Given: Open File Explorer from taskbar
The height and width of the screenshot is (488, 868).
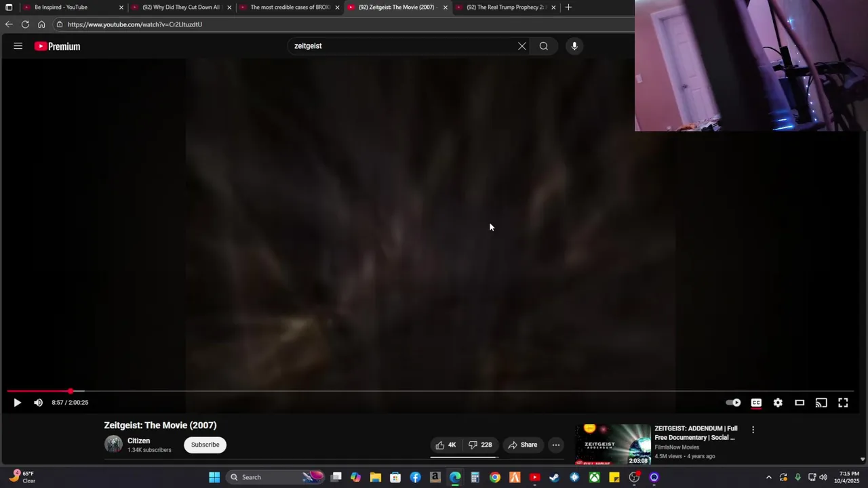Looking at the screenshot, I should click(376, 477).
